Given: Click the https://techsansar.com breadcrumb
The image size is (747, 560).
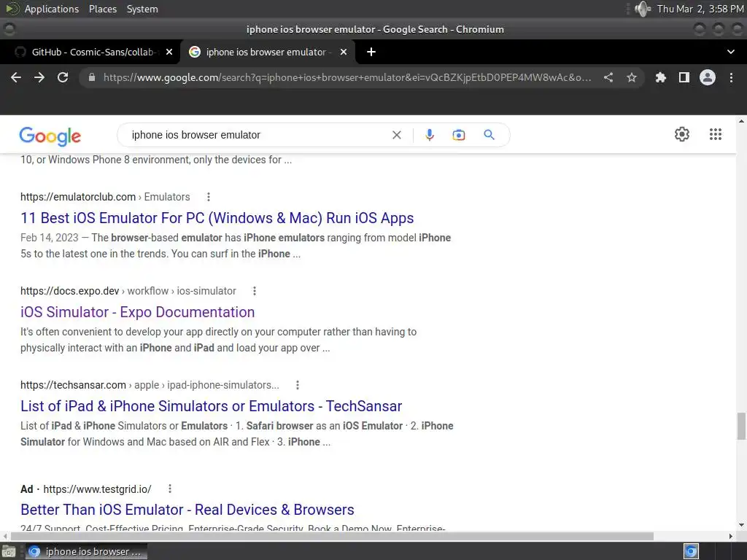Looking at the screenshot, I should (x=73, y=385).
